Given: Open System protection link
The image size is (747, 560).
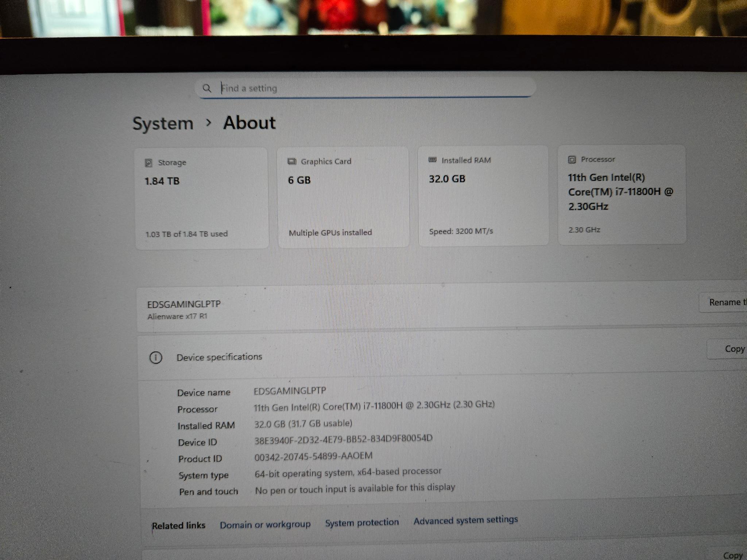Looking at the screenshot, I should click(x=362, y=522).
